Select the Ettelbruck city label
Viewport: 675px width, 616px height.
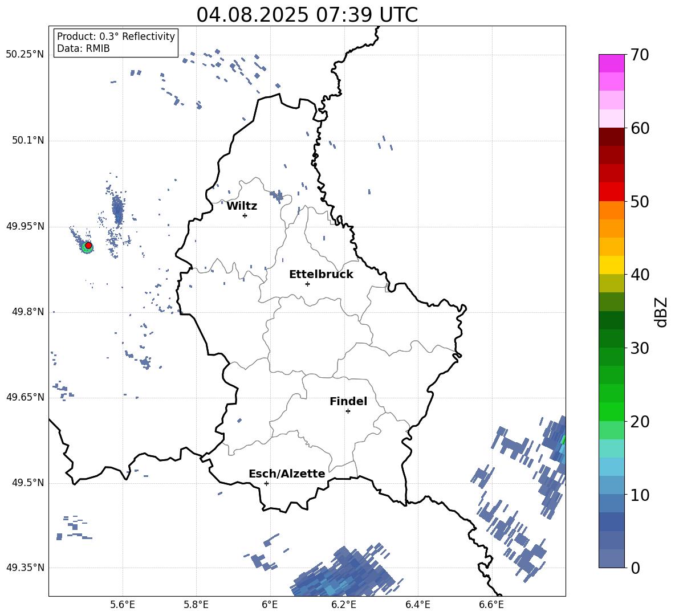[321, 275]
